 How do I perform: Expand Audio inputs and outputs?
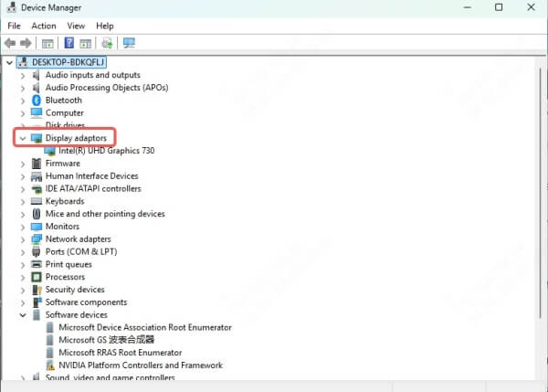click(23, 75)
